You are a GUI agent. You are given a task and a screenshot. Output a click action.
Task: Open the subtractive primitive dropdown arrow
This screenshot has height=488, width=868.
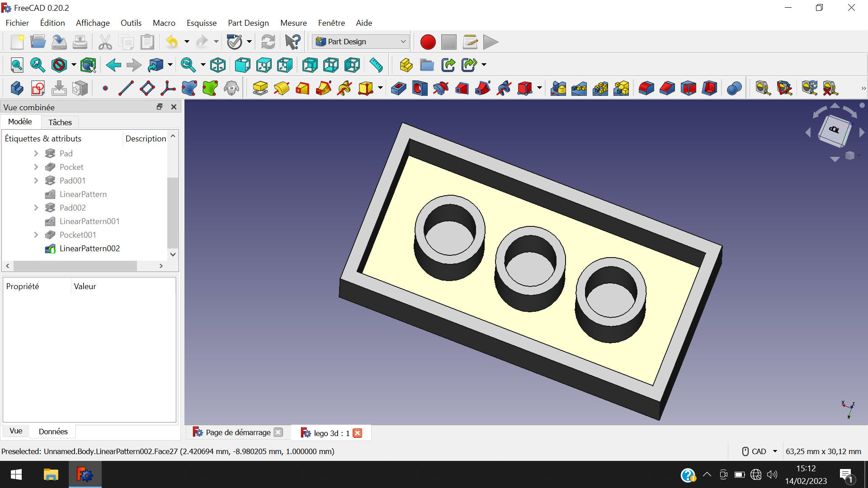tap(539, 88)
